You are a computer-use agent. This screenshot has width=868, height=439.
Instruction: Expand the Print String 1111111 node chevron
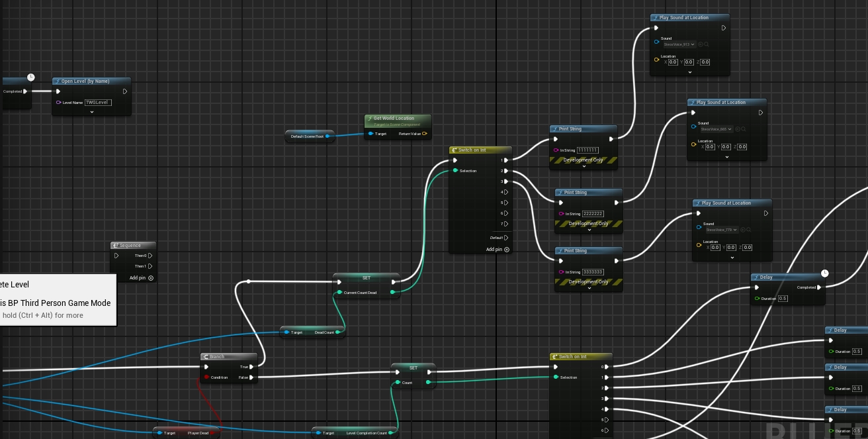pyautogui.click(x=584, y=167)
